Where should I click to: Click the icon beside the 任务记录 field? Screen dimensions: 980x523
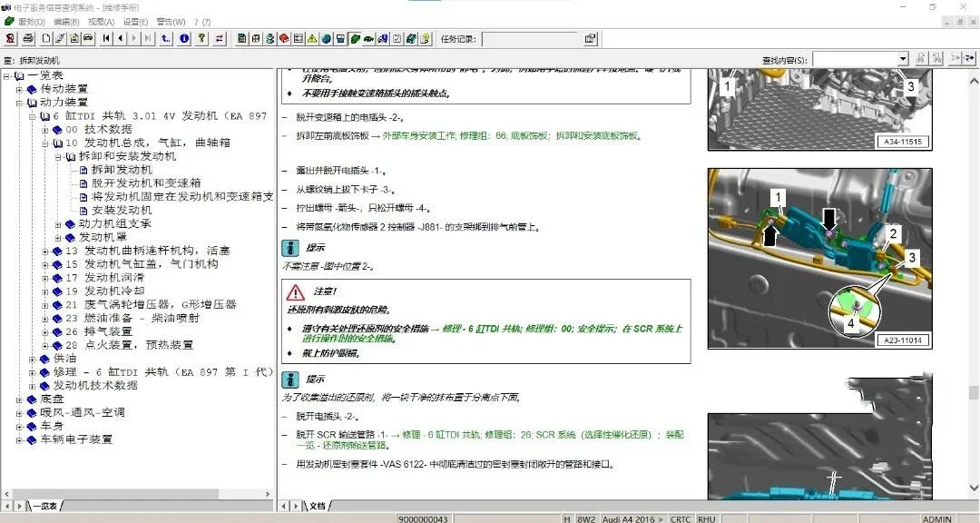pyautogui.click(x=590, y=39)
